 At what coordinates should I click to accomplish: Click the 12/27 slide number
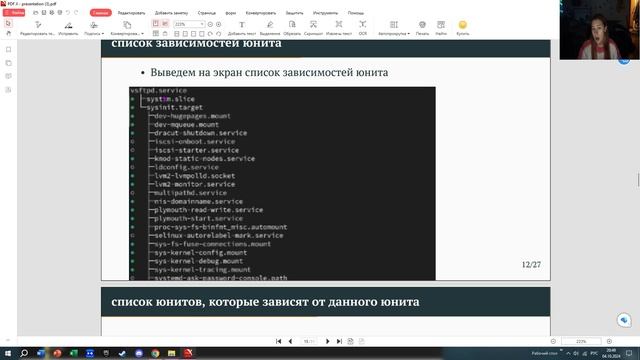(531, 265)
